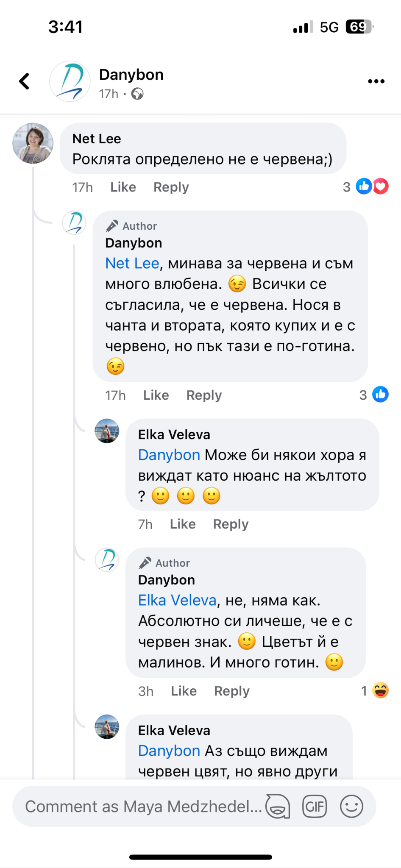
Task: Tap the avatar sticker icon in comment bar
Action: tap(278, 806)
